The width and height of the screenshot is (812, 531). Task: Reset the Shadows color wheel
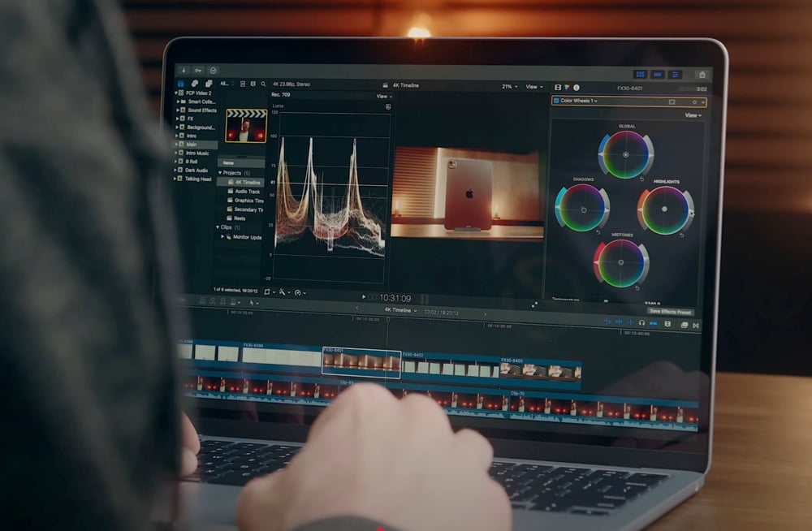coord(598,232)
